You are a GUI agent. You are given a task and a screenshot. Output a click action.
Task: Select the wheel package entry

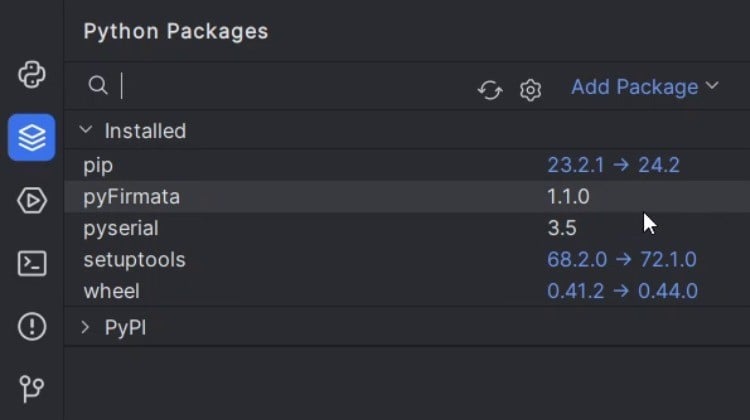click(111, 291)
